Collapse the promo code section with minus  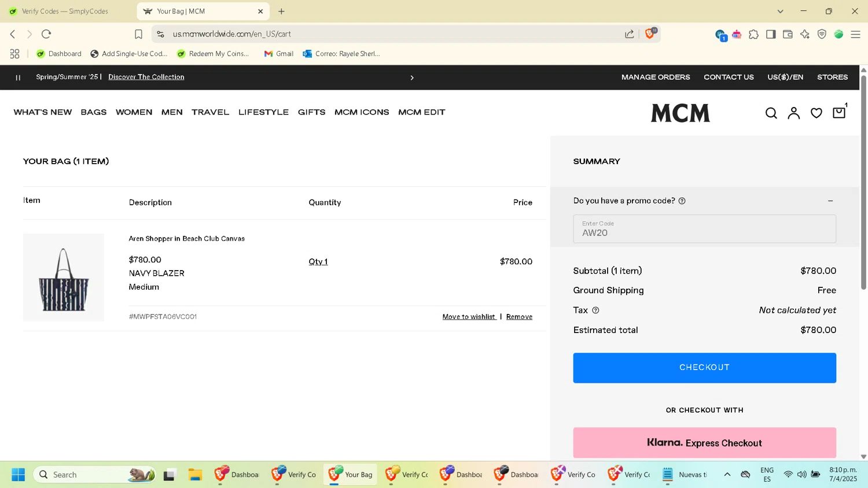click(830, 201)
